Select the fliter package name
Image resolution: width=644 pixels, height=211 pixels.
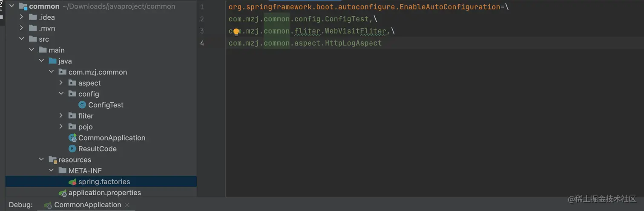tap(86, 116)
